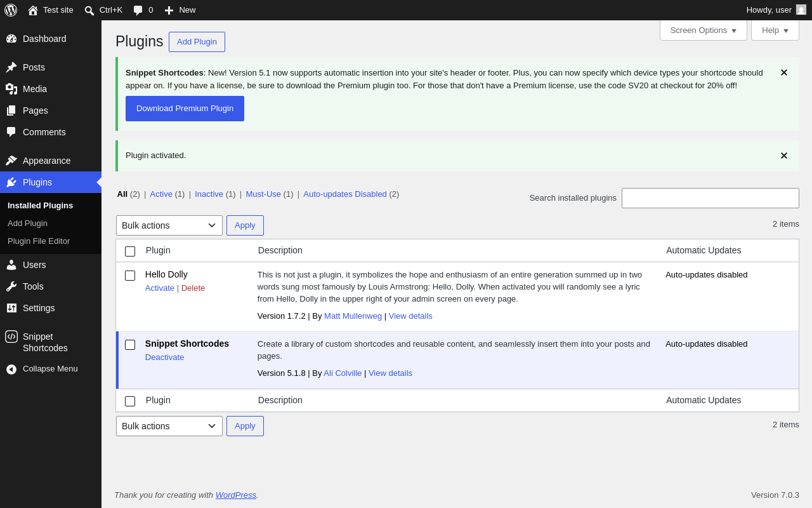Collapse the admin menu arrow icon
812x508 pixels.
[x=11, y=369]
